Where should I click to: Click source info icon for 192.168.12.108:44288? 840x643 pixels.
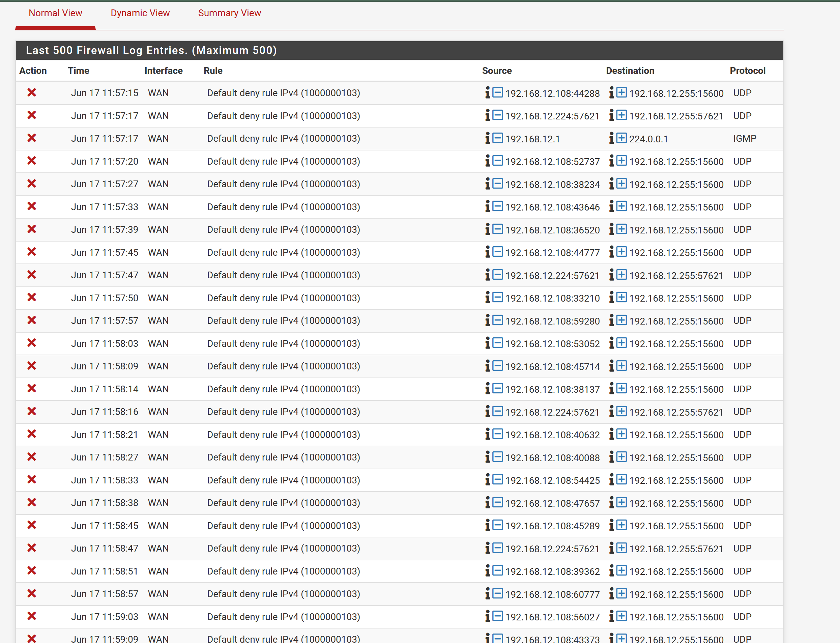487,93
